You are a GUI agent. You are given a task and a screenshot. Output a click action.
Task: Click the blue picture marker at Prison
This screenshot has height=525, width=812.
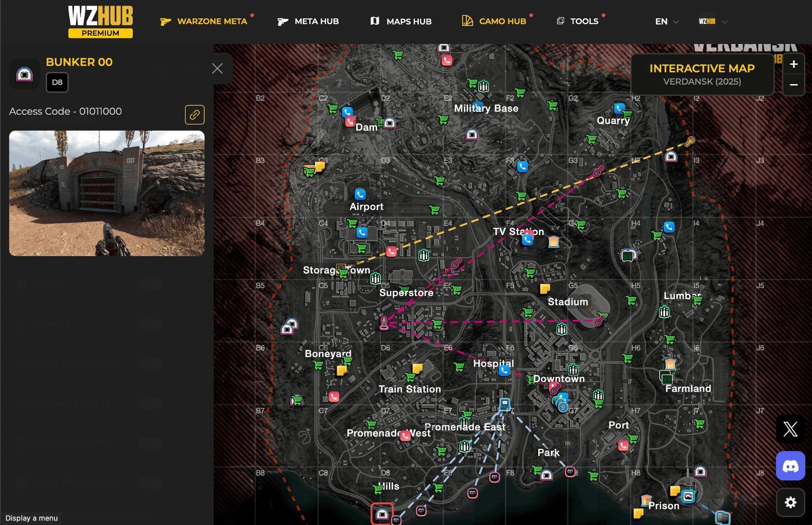pos(688,496)
